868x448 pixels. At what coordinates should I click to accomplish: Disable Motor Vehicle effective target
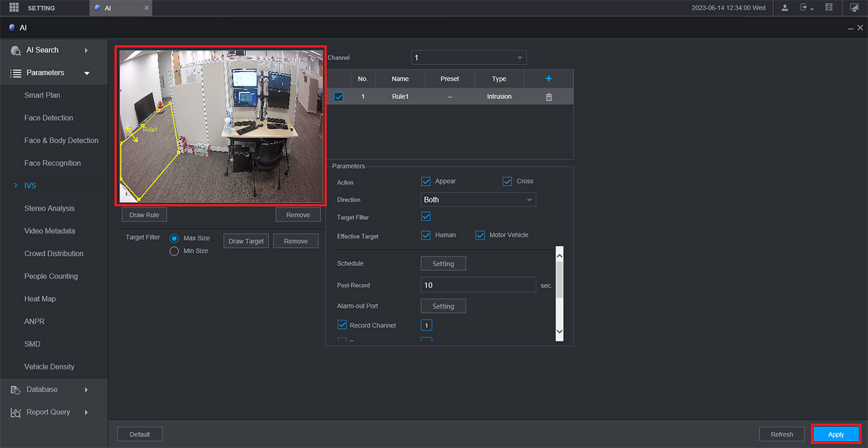click(x=480, y=235)
